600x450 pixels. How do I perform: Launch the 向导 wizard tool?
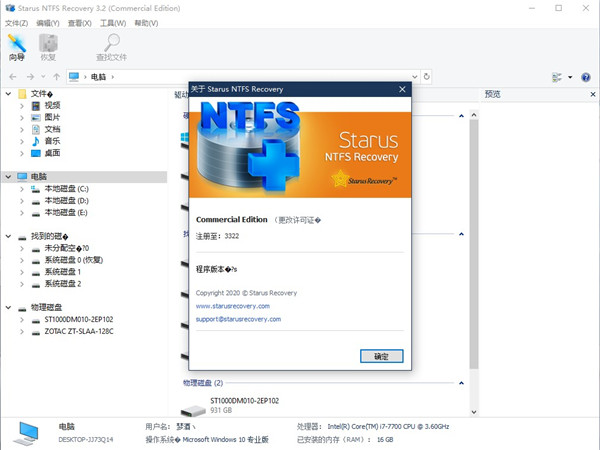[17, 47]
